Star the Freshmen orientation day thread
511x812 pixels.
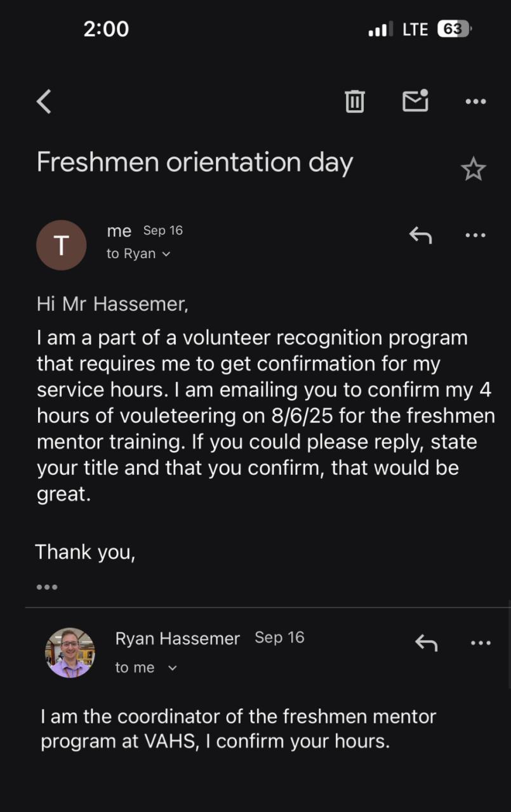point(473,169)
